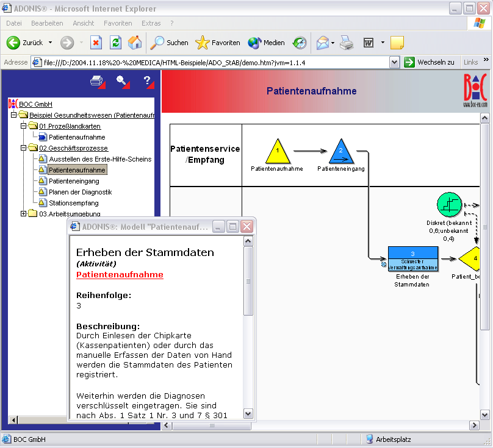Select Stationsempfang tree item
Viewport: 493px width, 448px height.
point(74,203)
